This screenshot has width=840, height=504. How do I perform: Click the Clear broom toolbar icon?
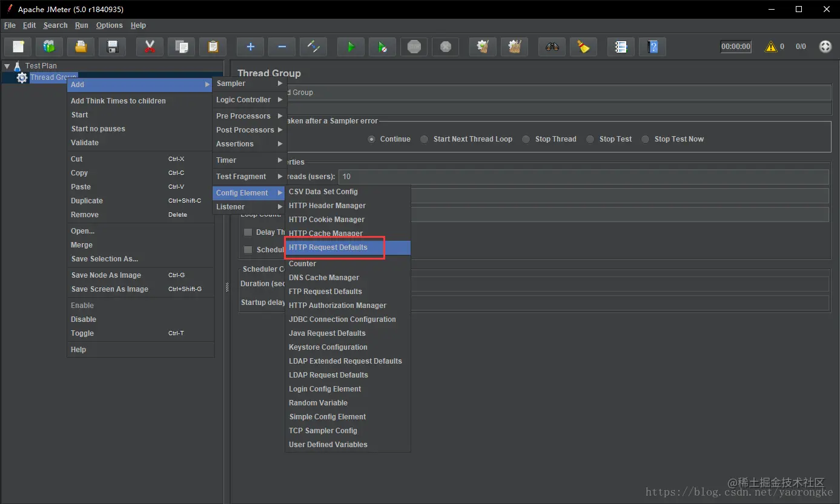click(x=483, y=47)
